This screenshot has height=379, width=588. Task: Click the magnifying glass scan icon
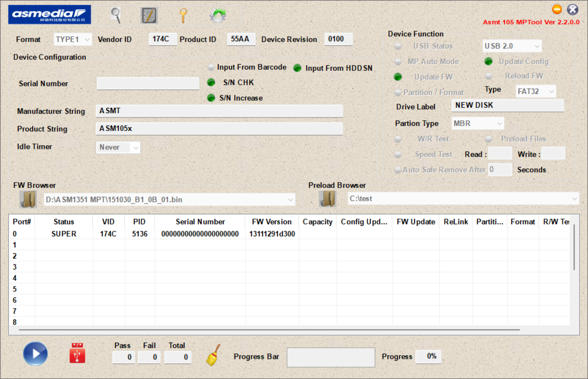tap(116, 15)
